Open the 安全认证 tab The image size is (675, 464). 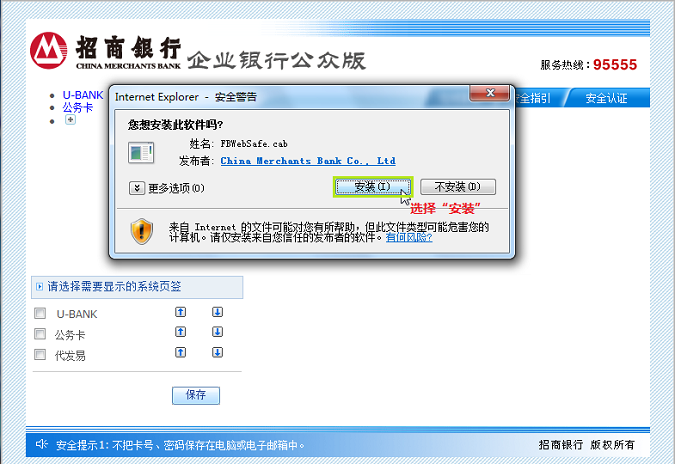(606, 98)
